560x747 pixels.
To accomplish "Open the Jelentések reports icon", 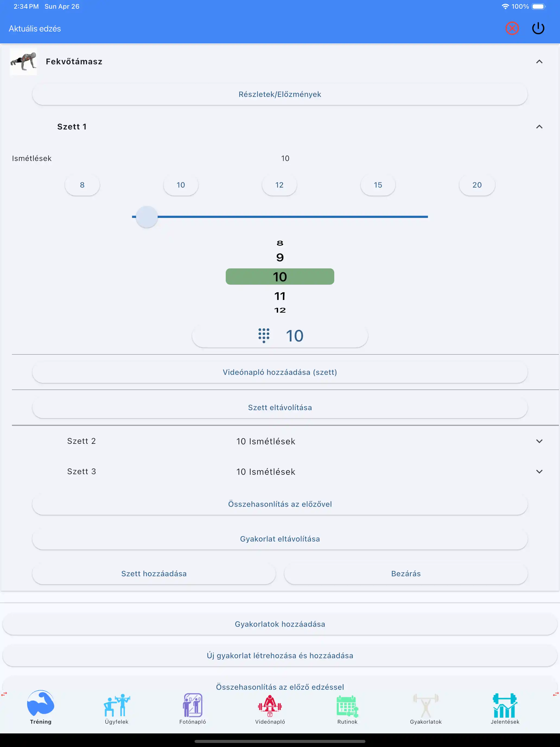I will click(x=505, y=705).
